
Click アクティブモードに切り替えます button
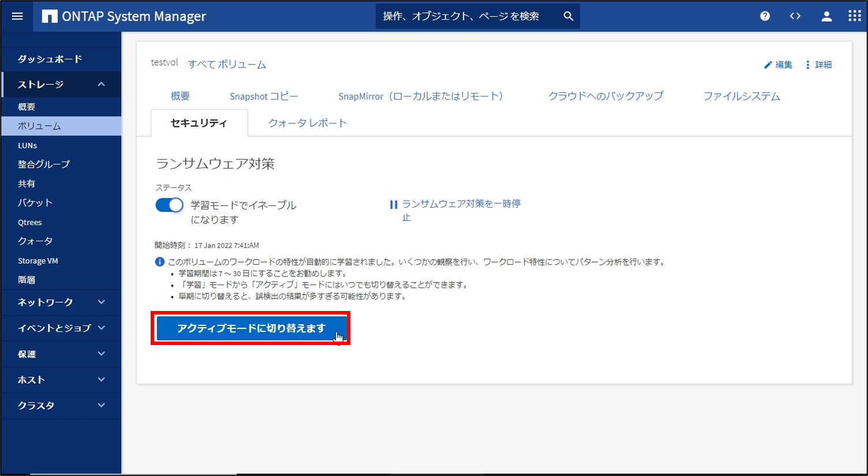pos(252,328)
